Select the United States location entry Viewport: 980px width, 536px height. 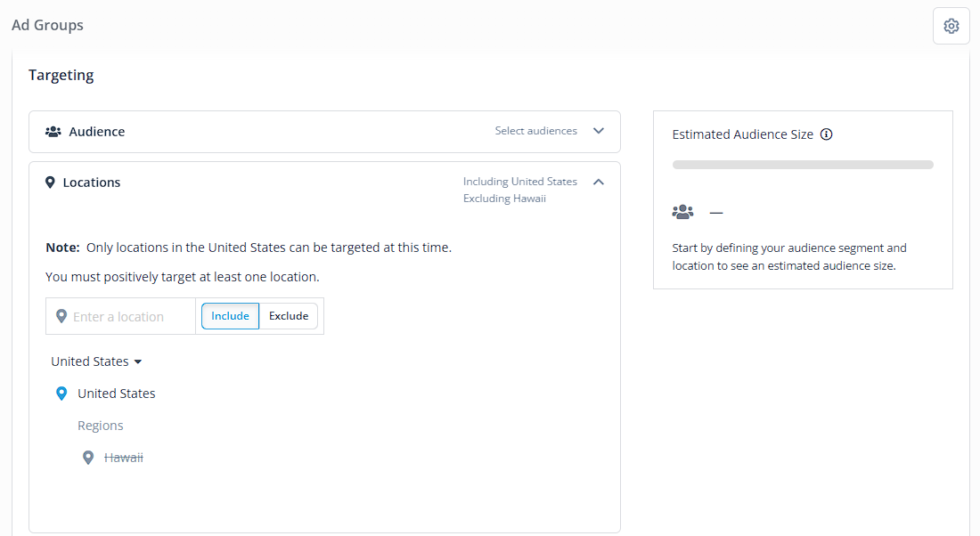[116, 394]
